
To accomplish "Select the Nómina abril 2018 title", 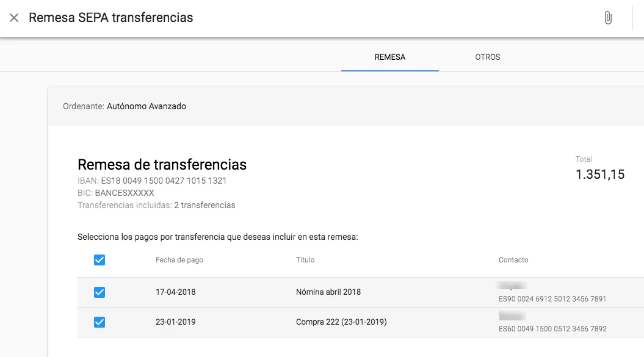I will [328, 292].
